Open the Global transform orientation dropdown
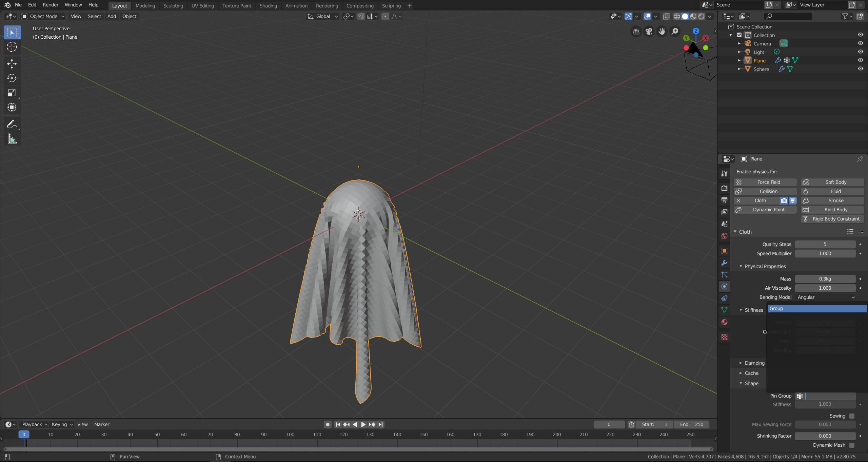Image resolution: width=868 pixels, height=462 pixels. tap(323, 16)
